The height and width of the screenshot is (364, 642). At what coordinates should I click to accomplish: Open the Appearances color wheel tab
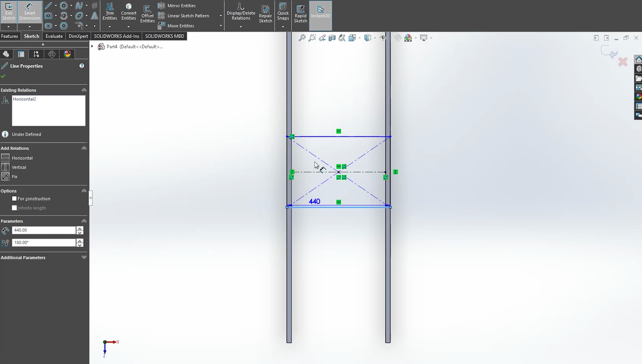click(67, 54)
